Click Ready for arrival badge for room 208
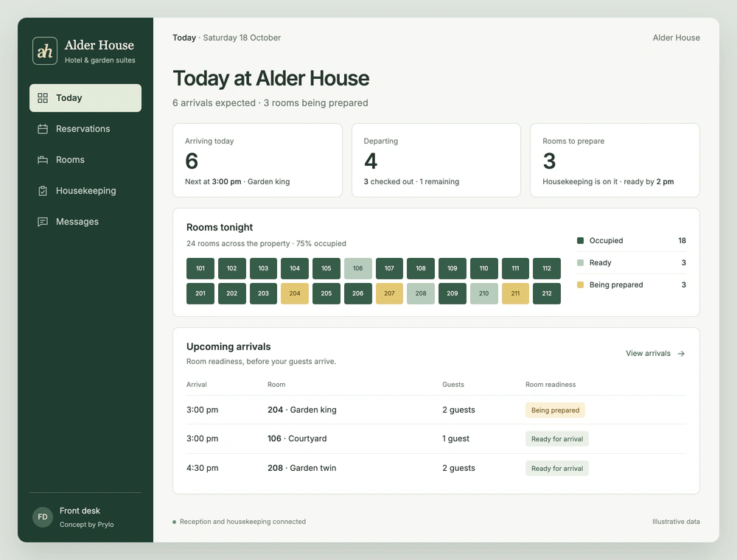The height and width of the screenshot is (560, 737). click(557, 469)
